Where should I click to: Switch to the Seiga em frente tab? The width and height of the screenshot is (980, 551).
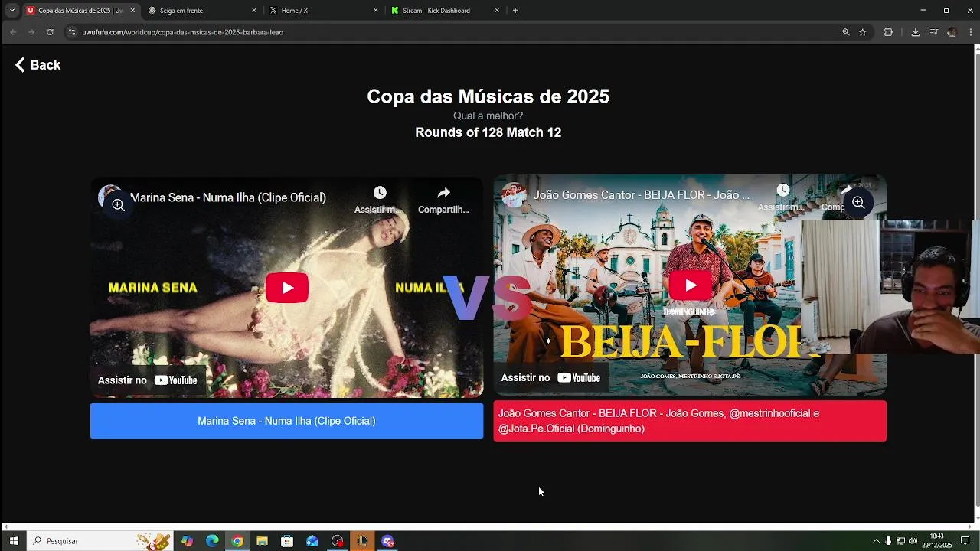[202, 11]
